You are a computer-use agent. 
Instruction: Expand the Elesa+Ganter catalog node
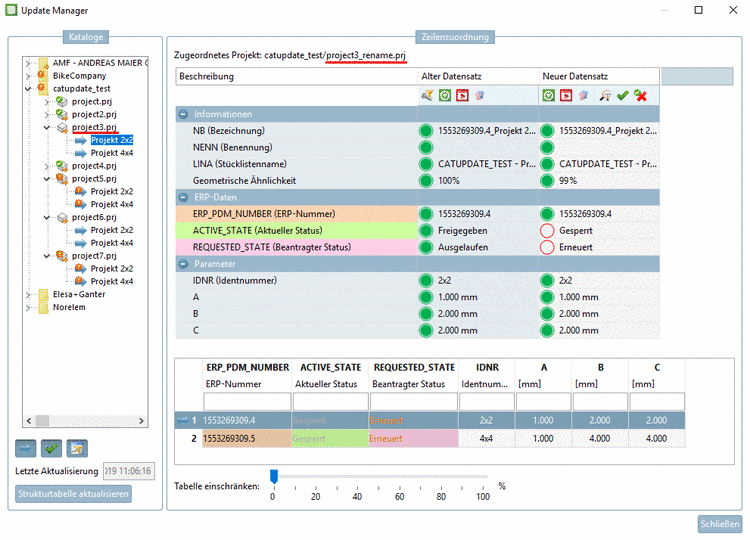[27, 294]
